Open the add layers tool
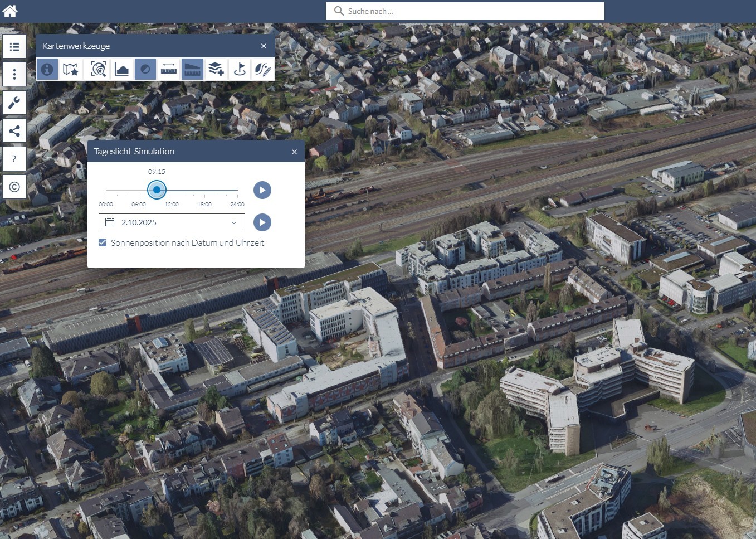This screenshot has height=539, width=756. click(x=216, y=69)
